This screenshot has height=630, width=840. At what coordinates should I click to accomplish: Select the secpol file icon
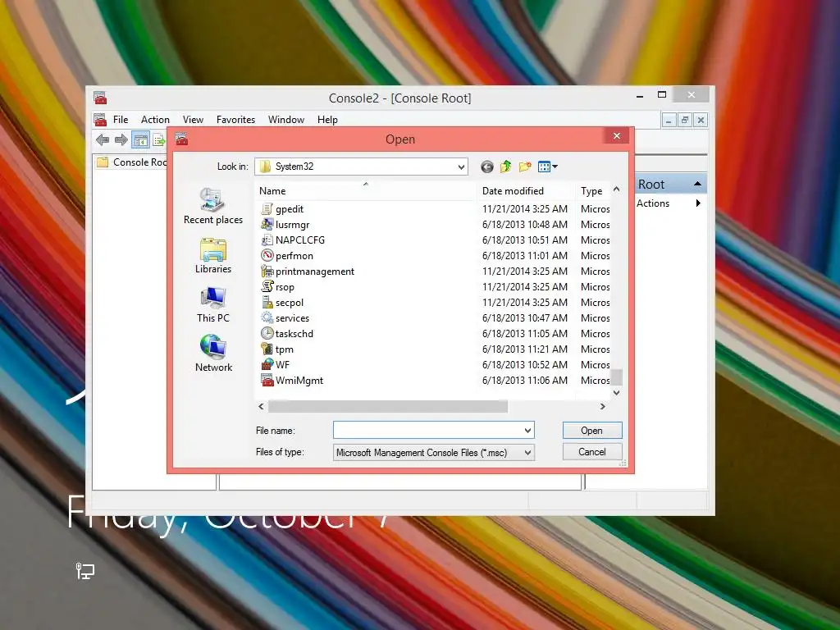point(267,302)
